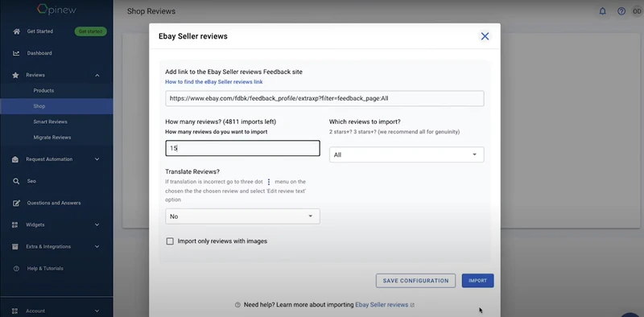644x317 pixels.
Task: Click the green Get started badge
Action: pyautogui.click(x=90, y=31)
